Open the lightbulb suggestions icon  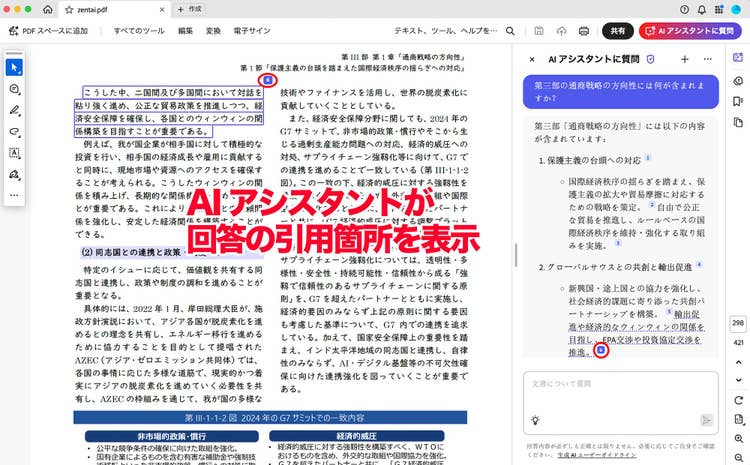pos(535,421)
